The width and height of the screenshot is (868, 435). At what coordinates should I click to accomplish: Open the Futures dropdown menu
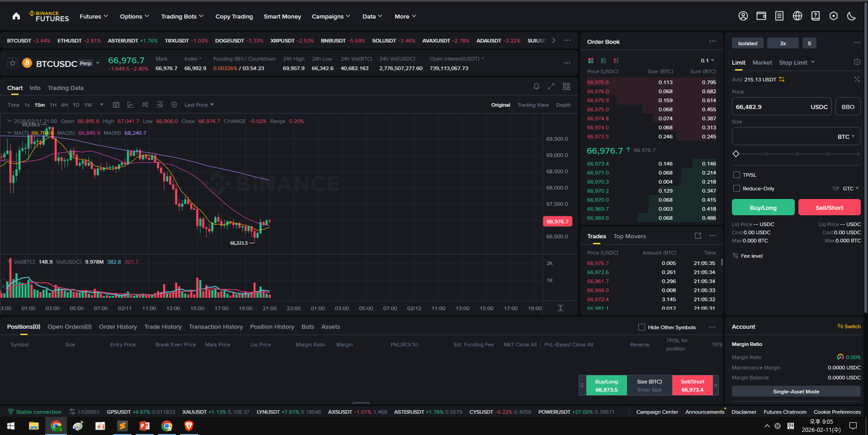coord(94,16)
